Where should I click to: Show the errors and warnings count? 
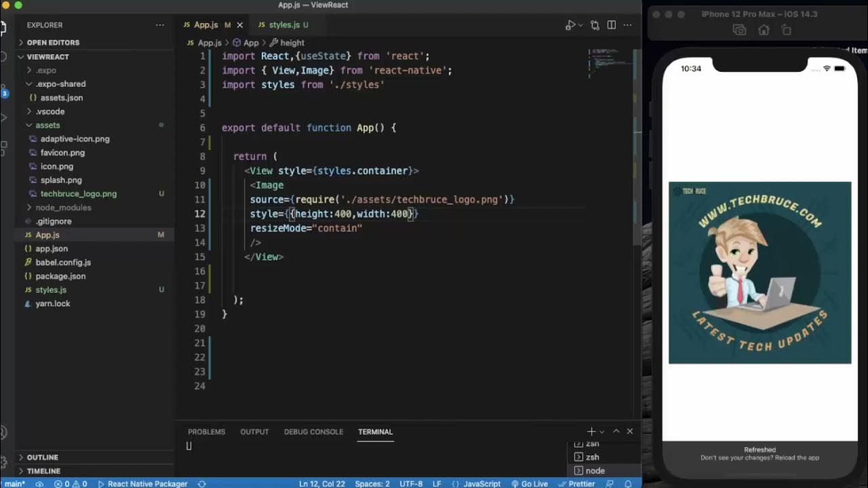point(71,483)
